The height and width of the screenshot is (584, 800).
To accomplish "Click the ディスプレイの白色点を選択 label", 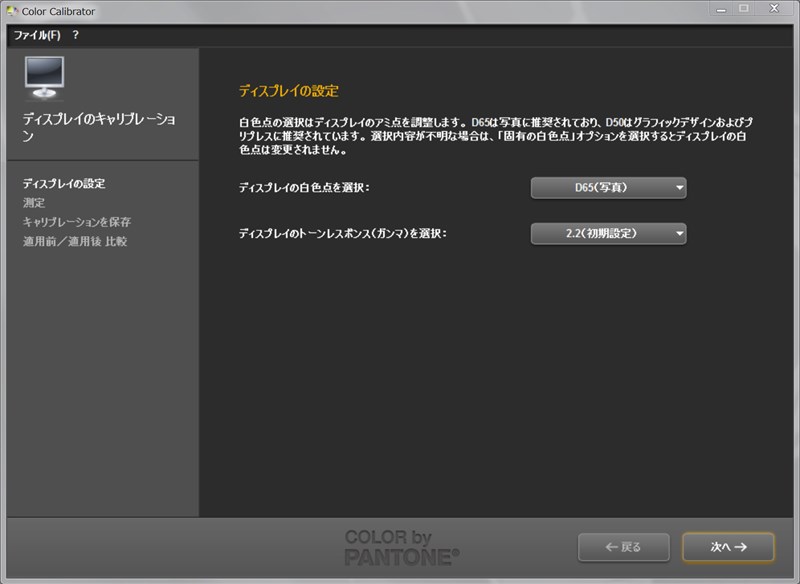I will [304, 188].
